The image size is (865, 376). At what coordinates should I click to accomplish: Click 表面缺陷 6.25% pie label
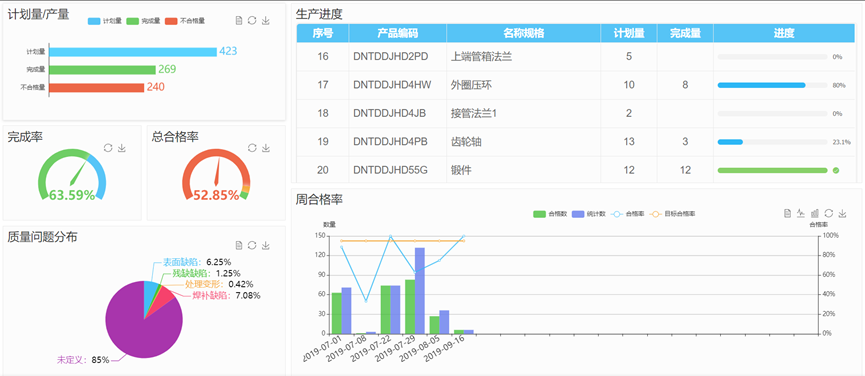click(x=197, y=262)
